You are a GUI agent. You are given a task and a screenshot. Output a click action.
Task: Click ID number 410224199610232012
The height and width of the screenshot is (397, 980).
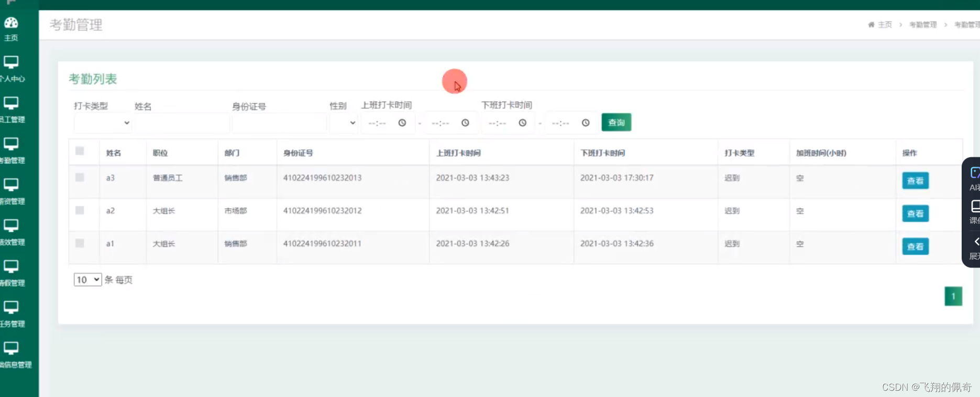pos(322,211)
